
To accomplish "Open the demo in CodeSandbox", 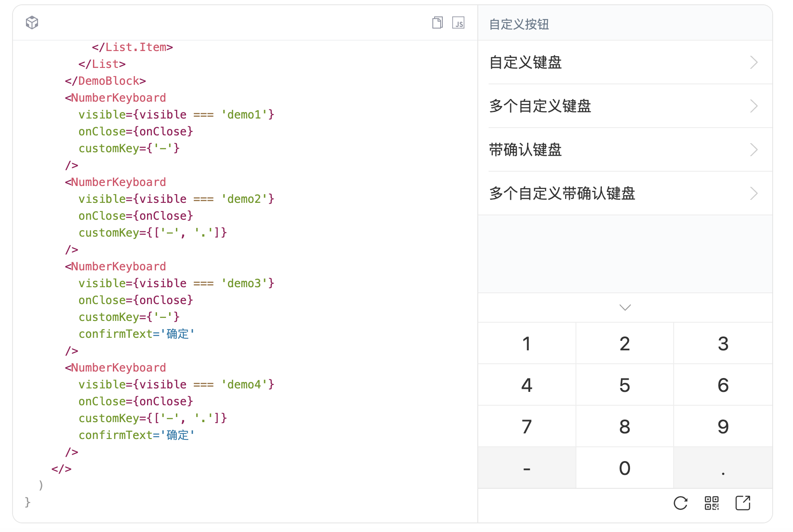I will (x=32, y=22).
